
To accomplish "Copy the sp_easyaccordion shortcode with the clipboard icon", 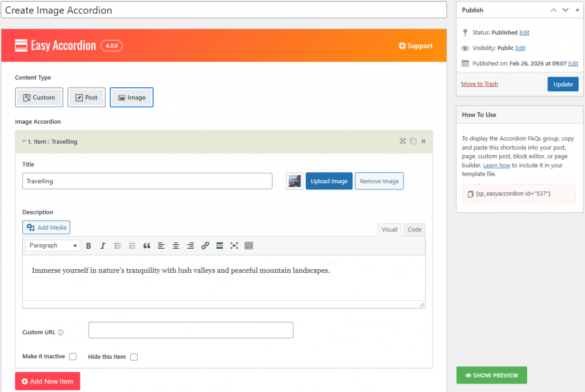I will click(470, 193).
